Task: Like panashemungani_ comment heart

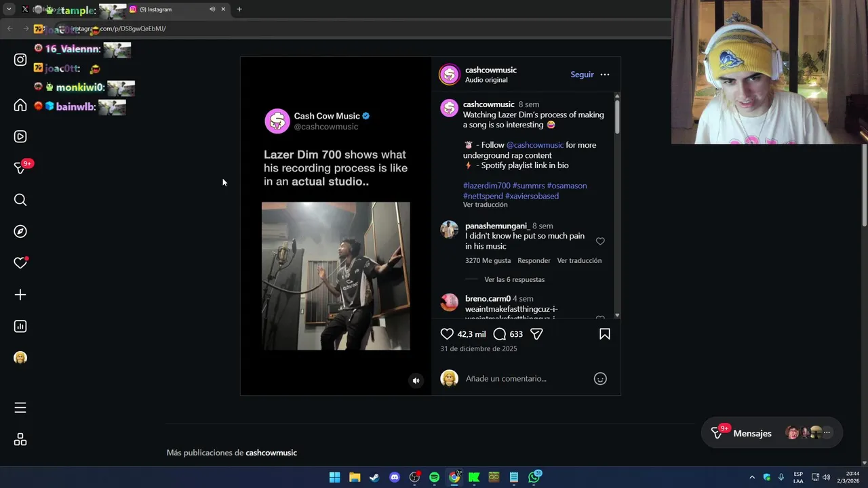Action: pos(600,241)
